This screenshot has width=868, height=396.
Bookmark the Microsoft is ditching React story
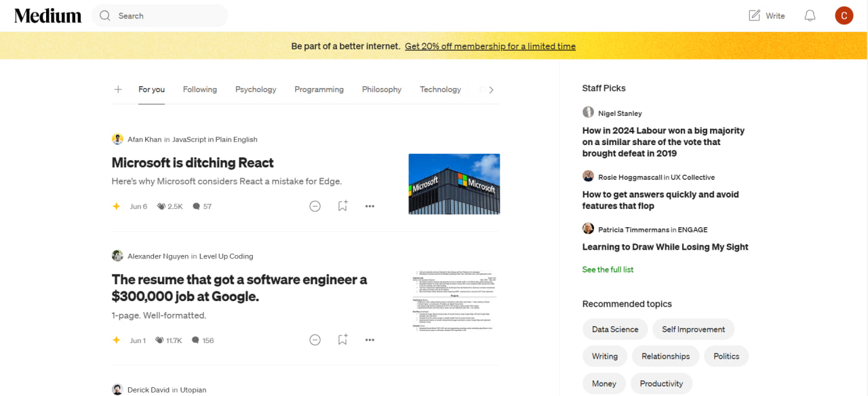342,206
